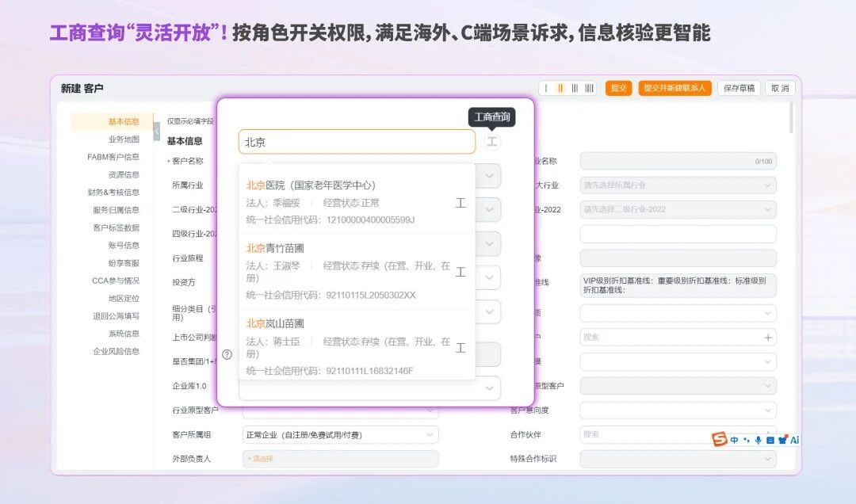The height and width of the screenshot is (504, 856).
Task: Click the search input containing 北京
Action: (357, 143)
